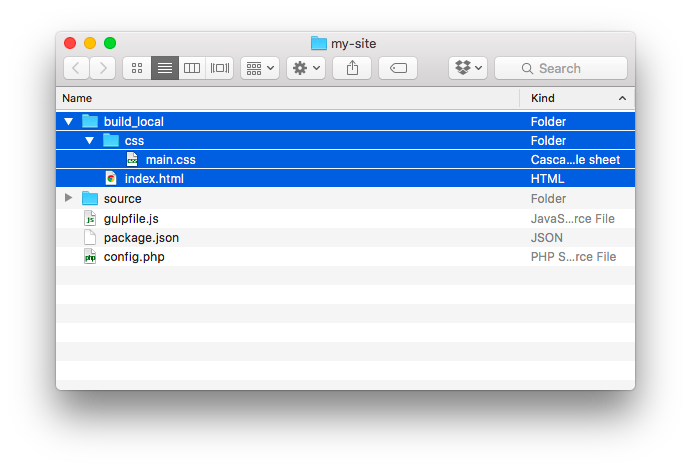Minimize the Finder window with yellow button
Viewport: 691px width, 470px height.
click(x=90, y=43)
